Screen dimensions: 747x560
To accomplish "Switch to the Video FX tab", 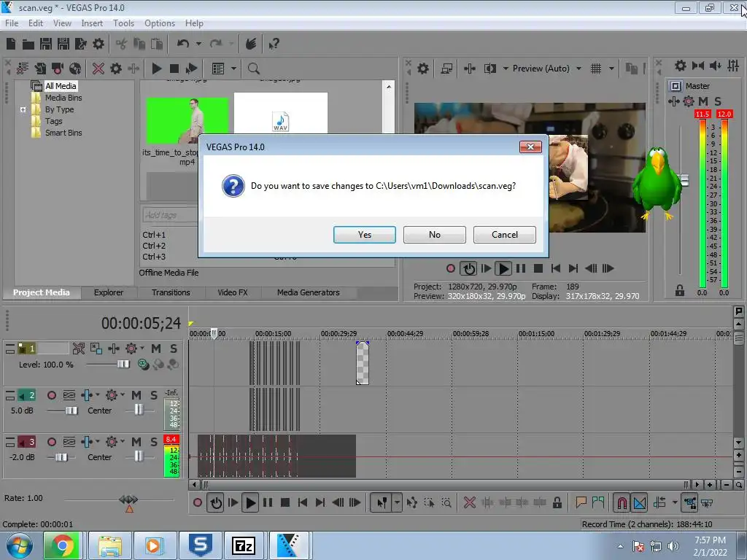I will click(233, 292).
